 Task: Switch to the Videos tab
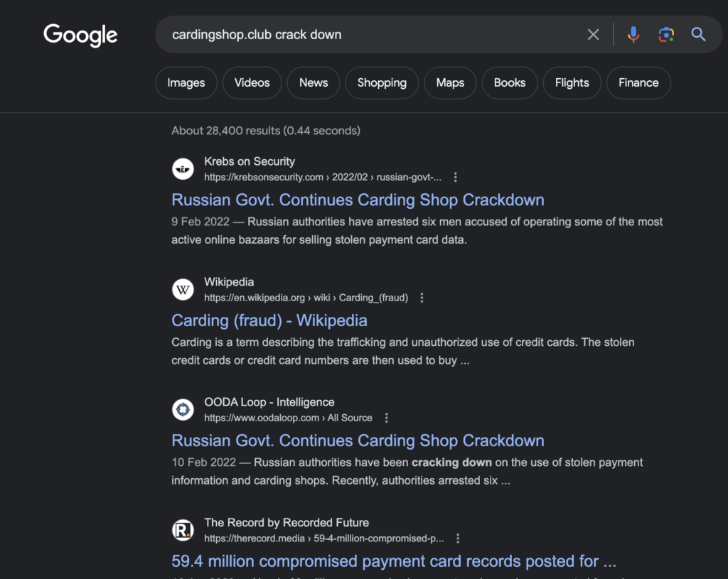(x=252, y=82)
